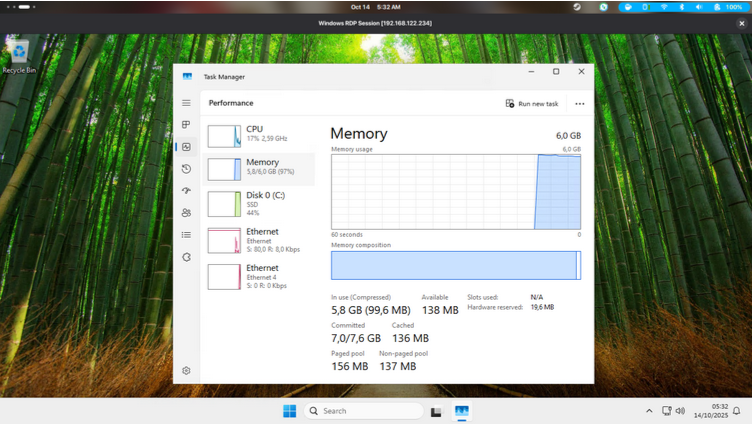Open the Details page list icon
754x424 pixels.
coord(186,235)
